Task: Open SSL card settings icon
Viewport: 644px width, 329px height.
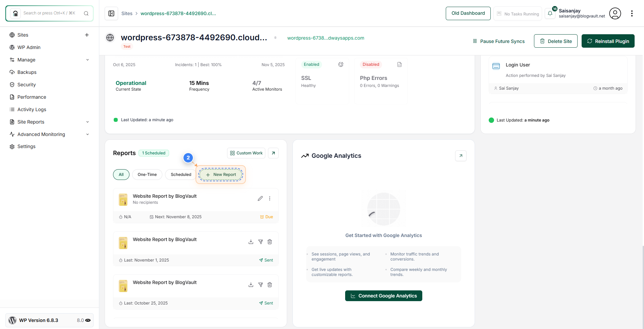Action: [x=341, y=64]
